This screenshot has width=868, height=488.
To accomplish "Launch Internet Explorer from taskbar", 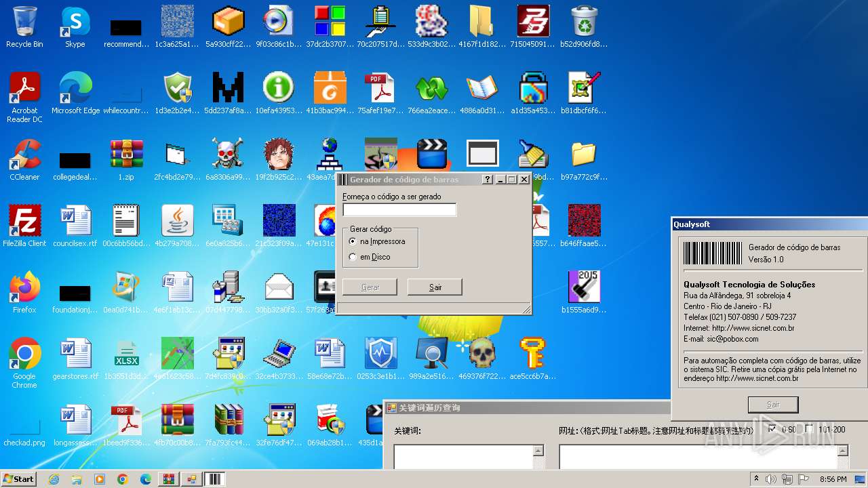I will point(54,479).
